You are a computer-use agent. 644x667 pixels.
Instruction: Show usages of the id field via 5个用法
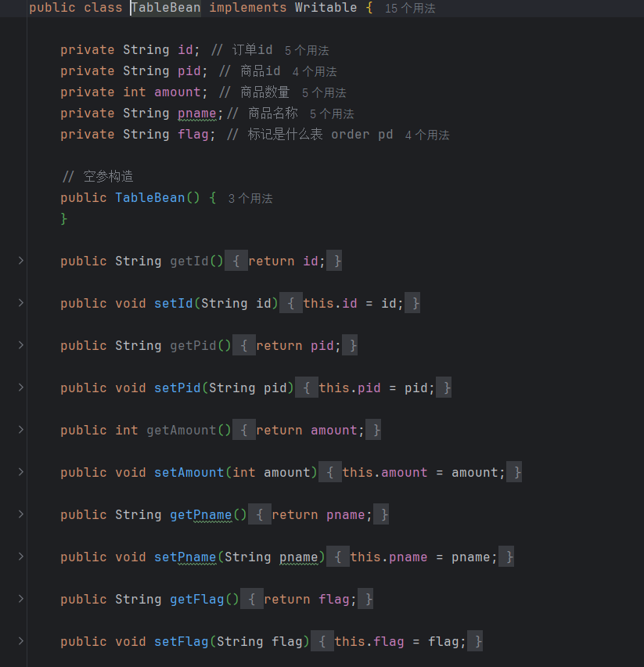point(306,49)
